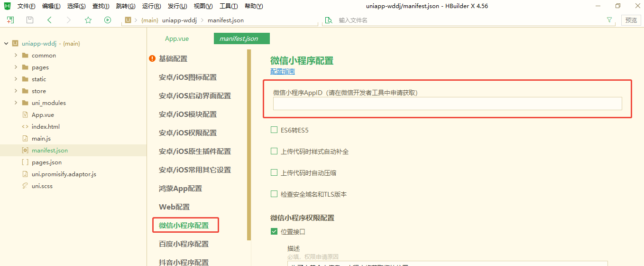Click the breadcrumb project icon
This screenshot has height=266, width=644.
pyautogui.click(x=128, y=20)
